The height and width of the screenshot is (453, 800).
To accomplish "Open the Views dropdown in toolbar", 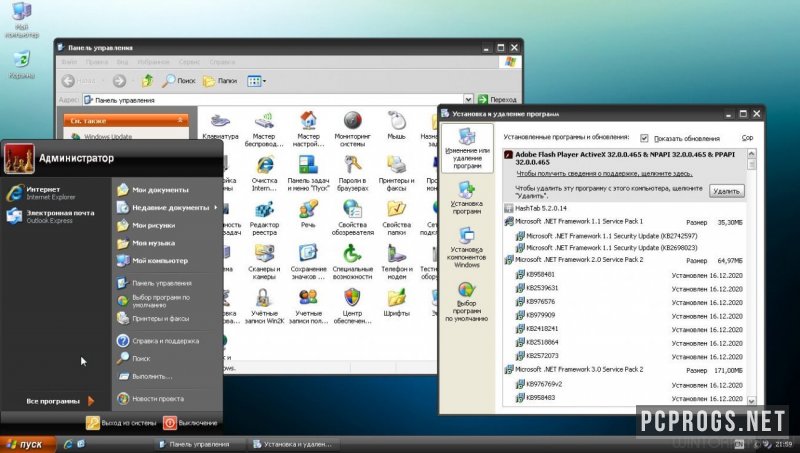I will coord(256,81).
